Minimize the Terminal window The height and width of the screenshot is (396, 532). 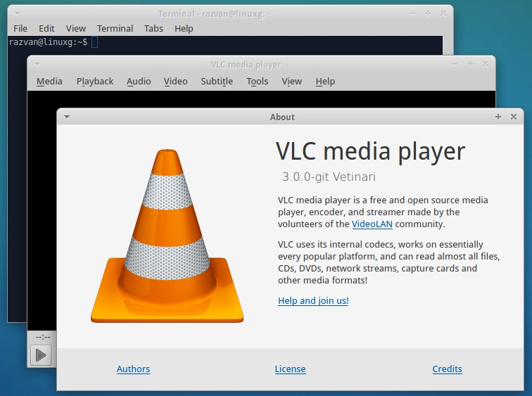[x=412, y=13]
